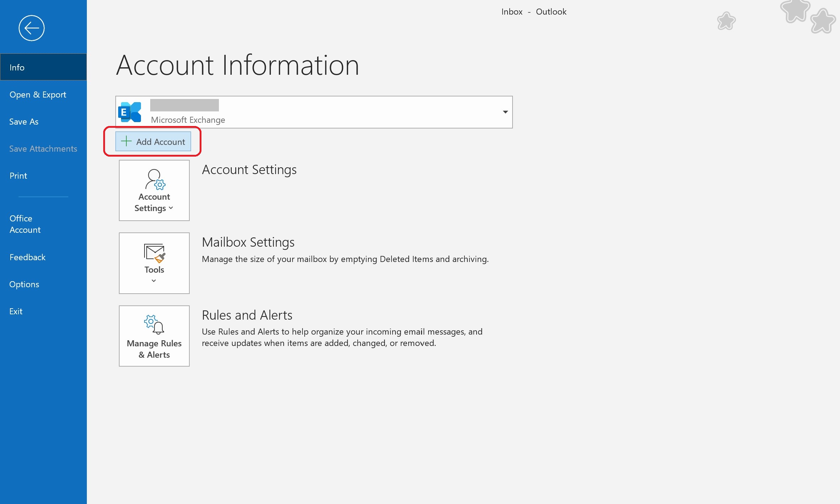Click the green plus icon on Add Account
The image size is (840, 504).
(x=126, y=141)
